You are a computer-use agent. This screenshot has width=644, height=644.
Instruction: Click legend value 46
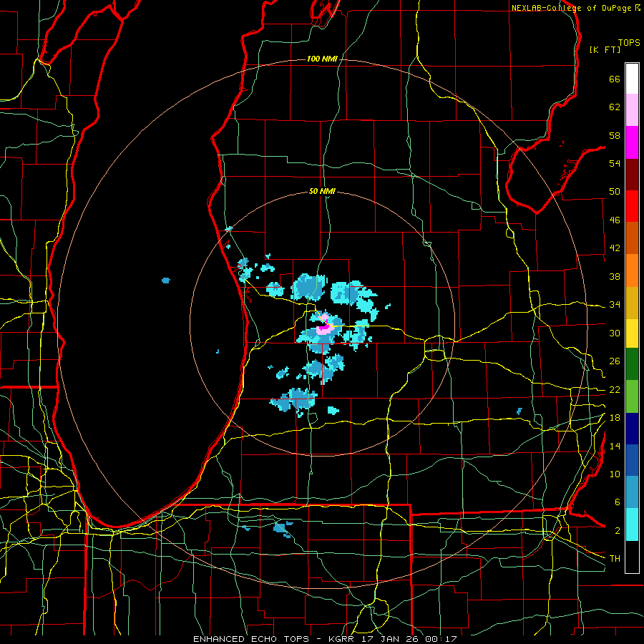tap(615, 220)
